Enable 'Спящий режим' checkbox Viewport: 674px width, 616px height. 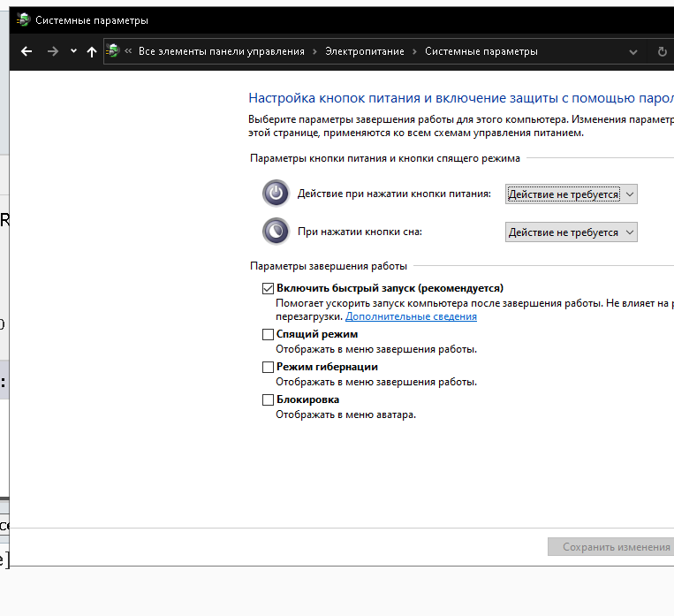[268, 334]
